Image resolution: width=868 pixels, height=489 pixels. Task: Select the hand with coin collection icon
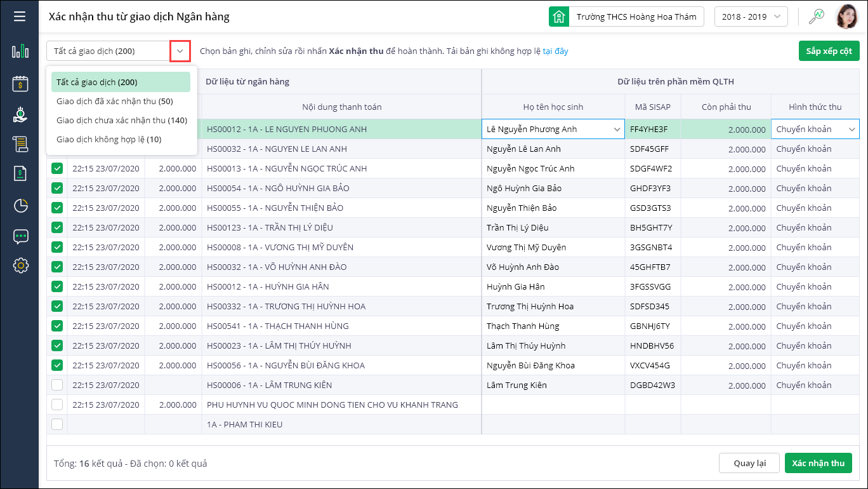pyautogui.click(x=20, y=114)
